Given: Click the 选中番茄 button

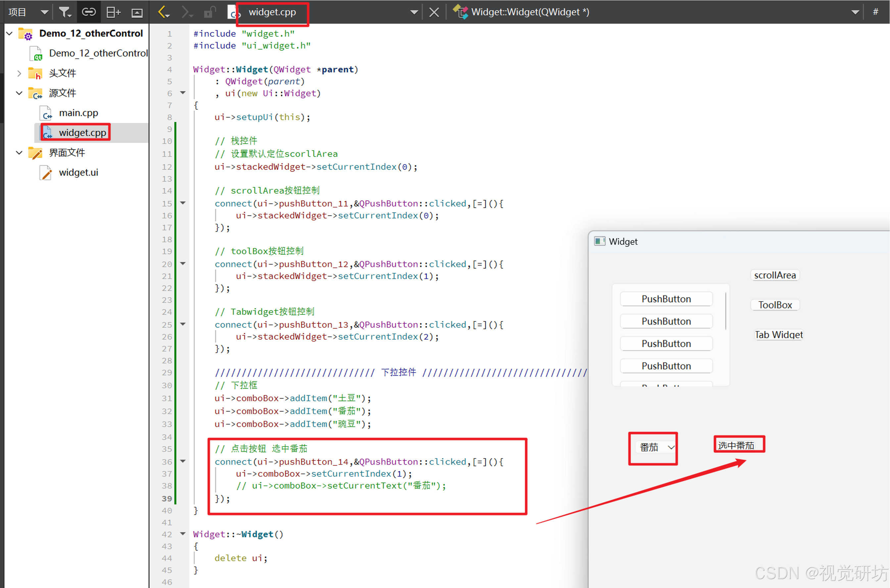Looking at the screenshot, I should point(736,446).
